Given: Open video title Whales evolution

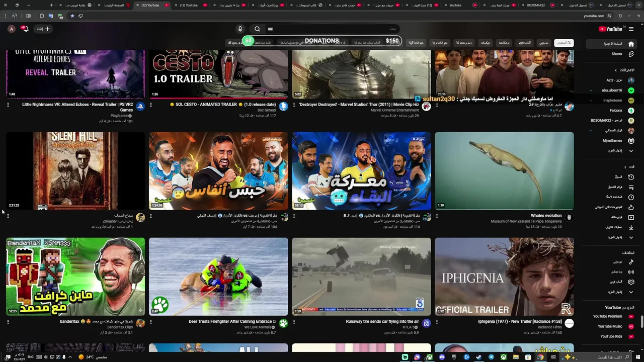Looking at the screenshot, I should [546, 216].
